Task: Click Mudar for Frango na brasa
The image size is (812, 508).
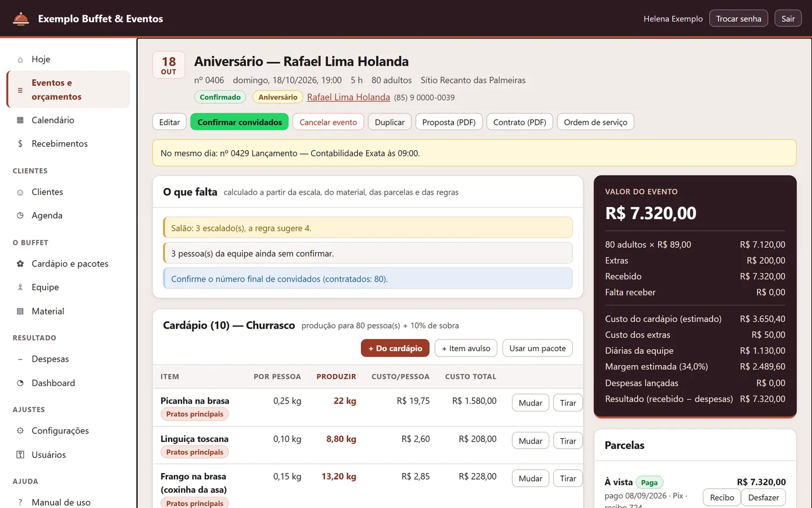Action: click(x=531, y=479)
